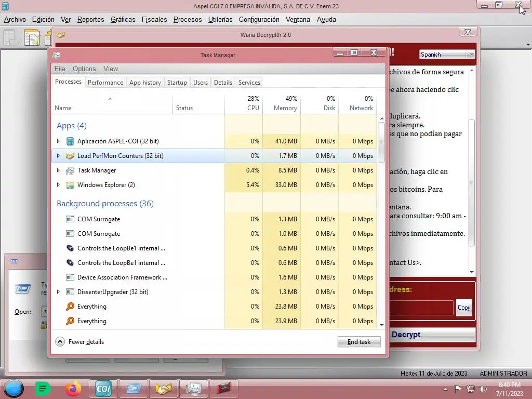Image resolution: width=532 pixels, height=399 pixels.
Task: Sort processes by CPU column
Action: tap(244, 103)
